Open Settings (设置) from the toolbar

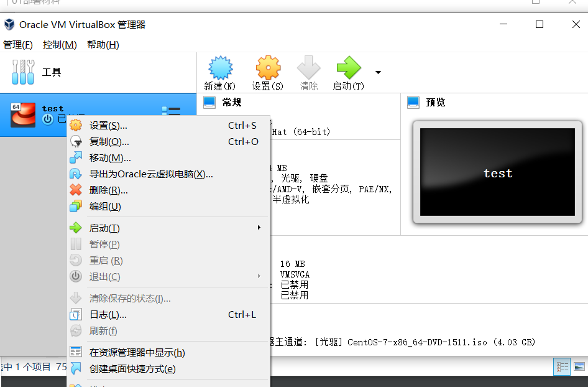[x=268, y=68]
